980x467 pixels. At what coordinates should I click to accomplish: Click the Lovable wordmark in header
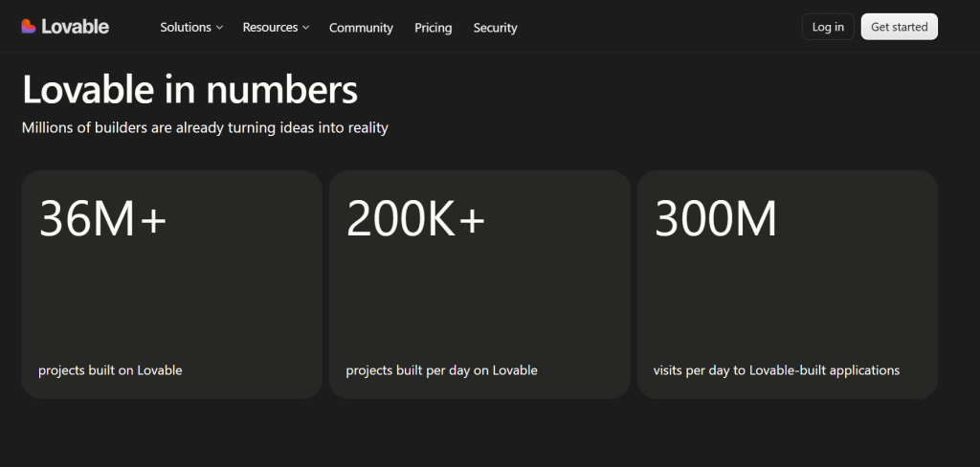75,27
